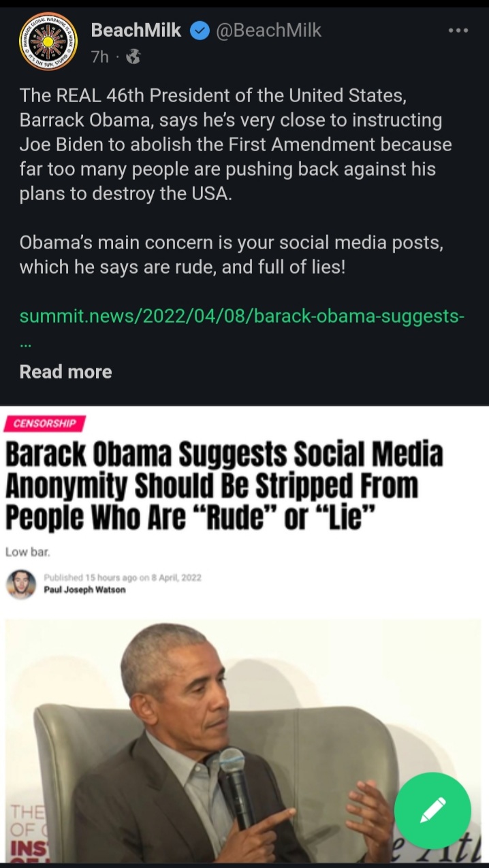Tap the green compose pencil button
Image resolution: width=489 pixels, height=868 pixels.
(432, 810)
